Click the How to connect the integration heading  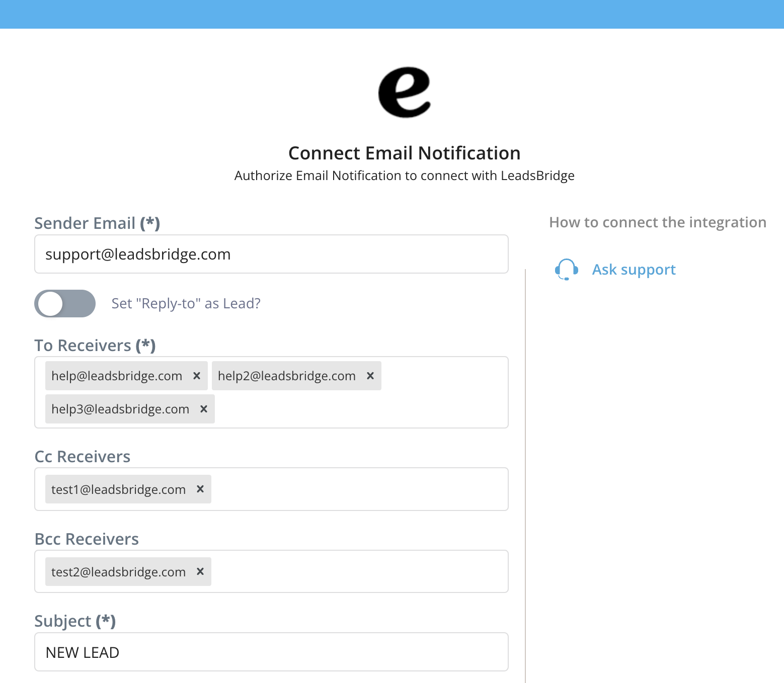(658, 222)
